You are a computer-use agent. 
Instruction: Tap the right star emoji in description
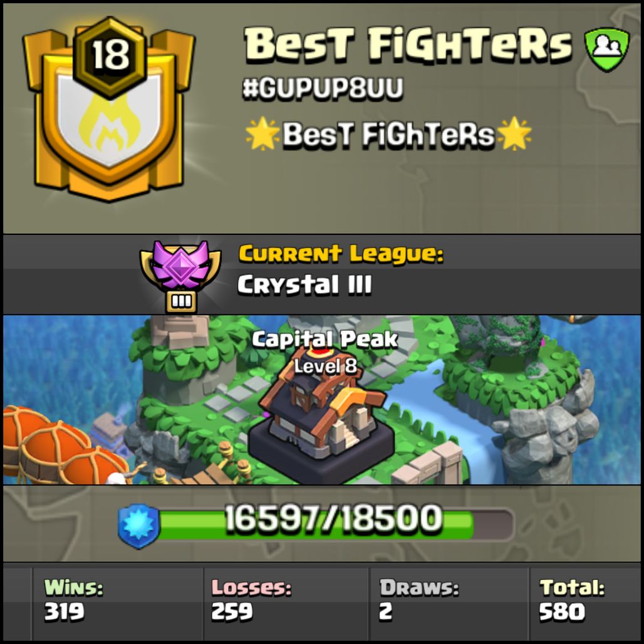pyautogui.click(x=514, y=133)
